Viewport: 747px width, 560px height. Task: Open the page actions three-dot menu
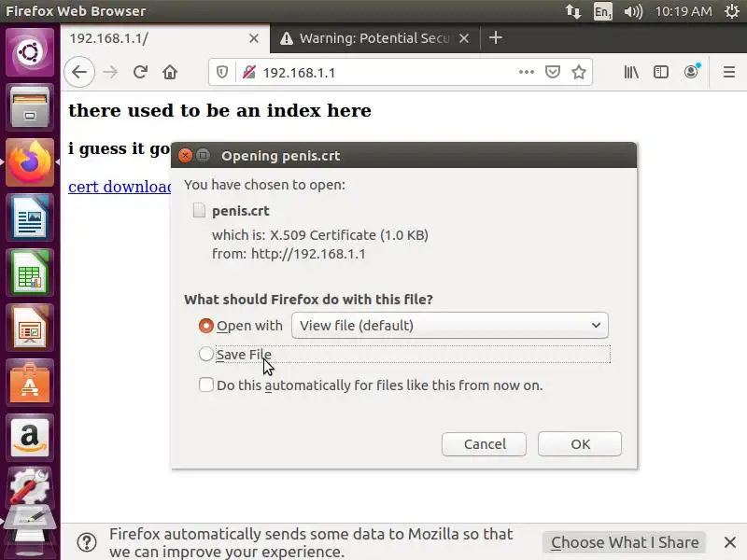pos(527,72)
